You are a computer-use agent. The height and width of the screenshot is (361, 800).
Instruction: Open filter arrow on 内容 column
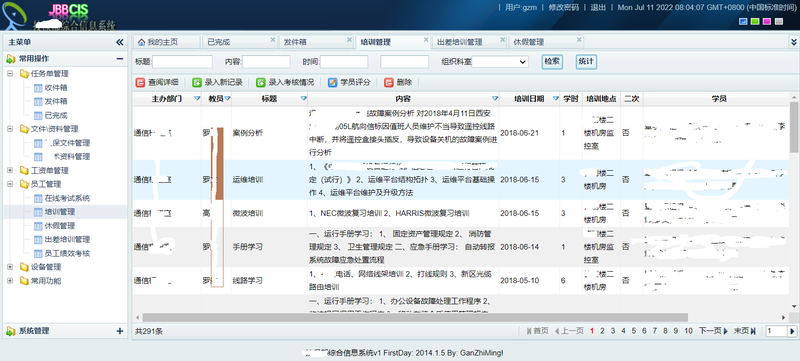(x=495, y=99)
